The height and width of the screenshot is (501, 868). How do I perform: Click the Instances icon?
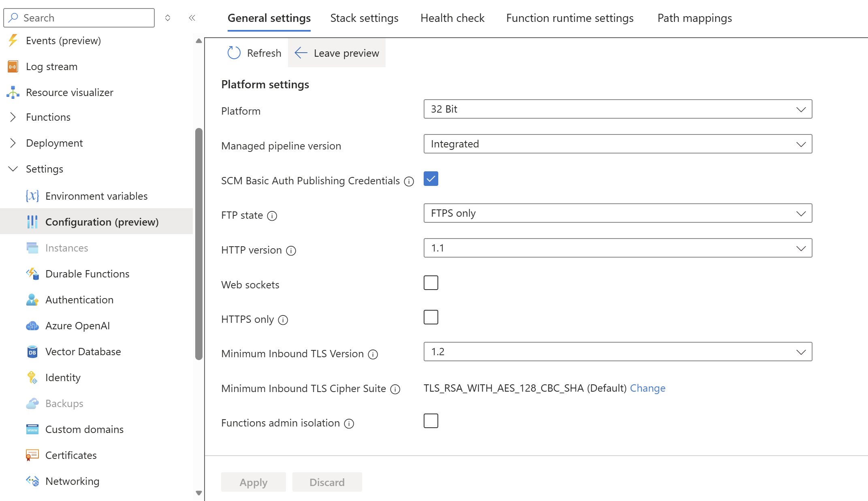tap(32, 248)
